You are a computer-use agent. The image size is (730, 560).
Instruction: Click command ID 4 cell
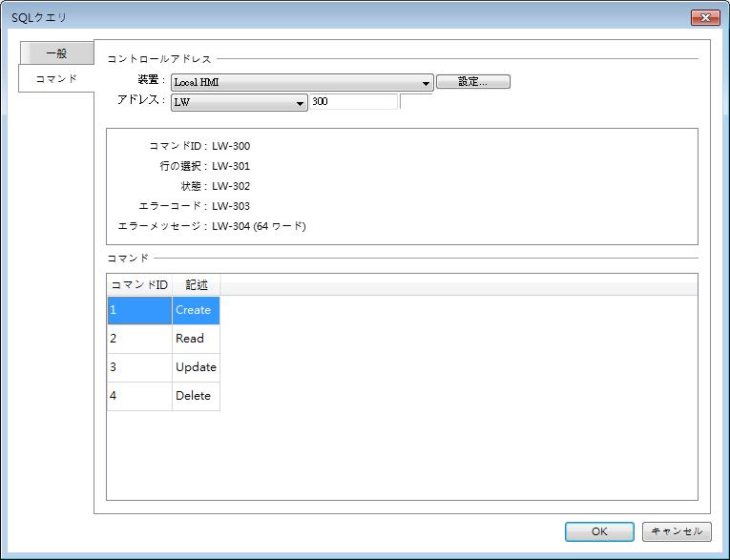(x=139, y=396)
